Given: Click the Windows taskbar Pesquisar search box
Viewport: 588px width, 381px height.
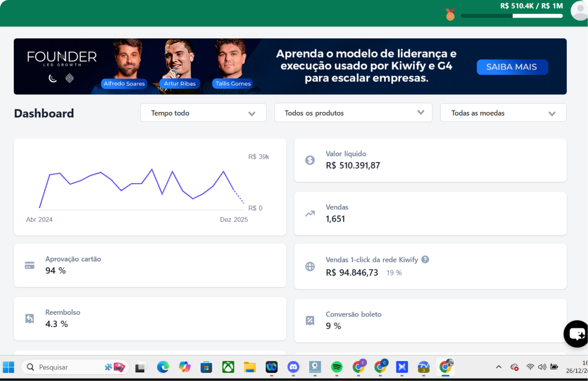Looking at the screenshot, I should tap(71, 367).
